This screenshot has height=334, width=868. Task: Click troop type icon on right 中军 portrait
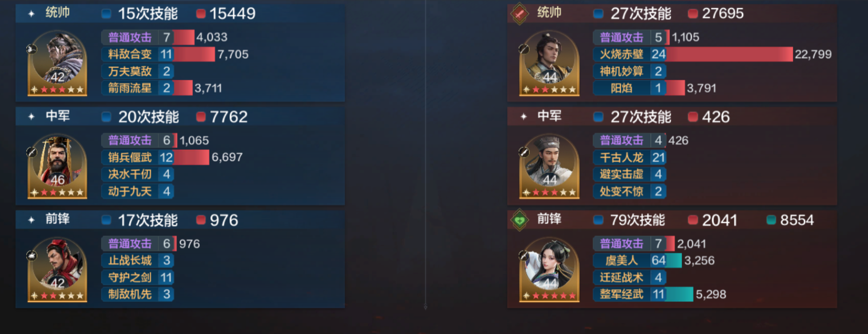523,152
